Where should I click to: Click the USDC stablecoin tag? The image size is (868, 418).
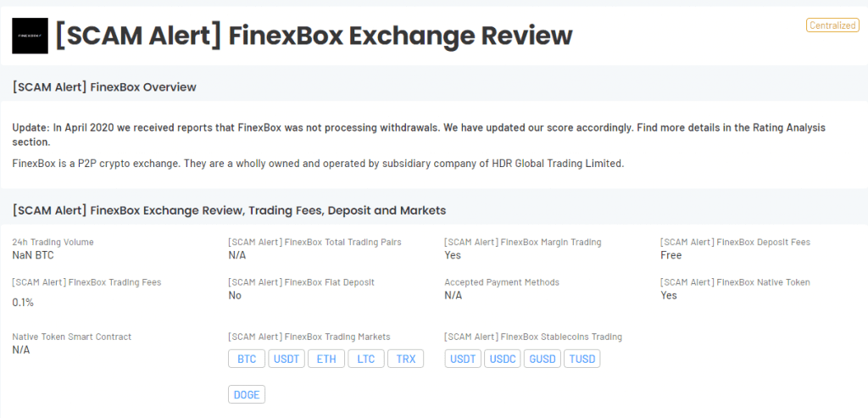pos(503,359)
